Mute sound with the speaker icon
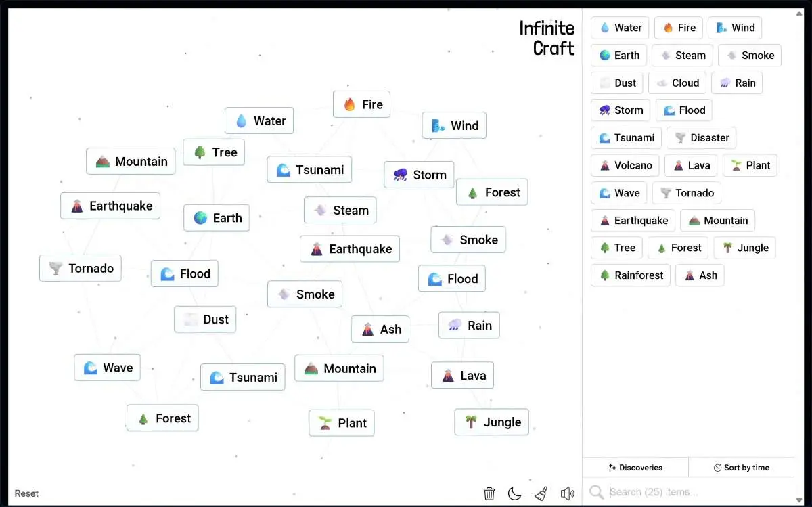 pyautogui.click(x=567, y=493)
